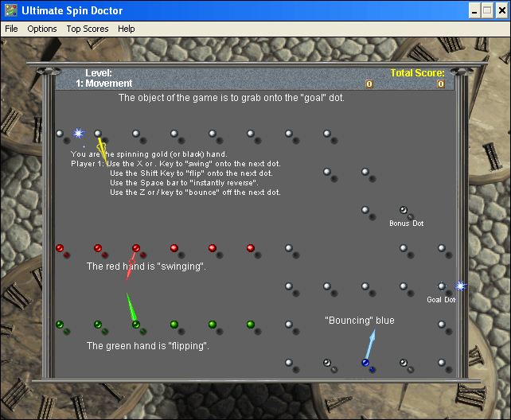The image size is (511, 420).
Task: Minimize the Ultimate Spin Doctor window
Action: coord(473,10)
